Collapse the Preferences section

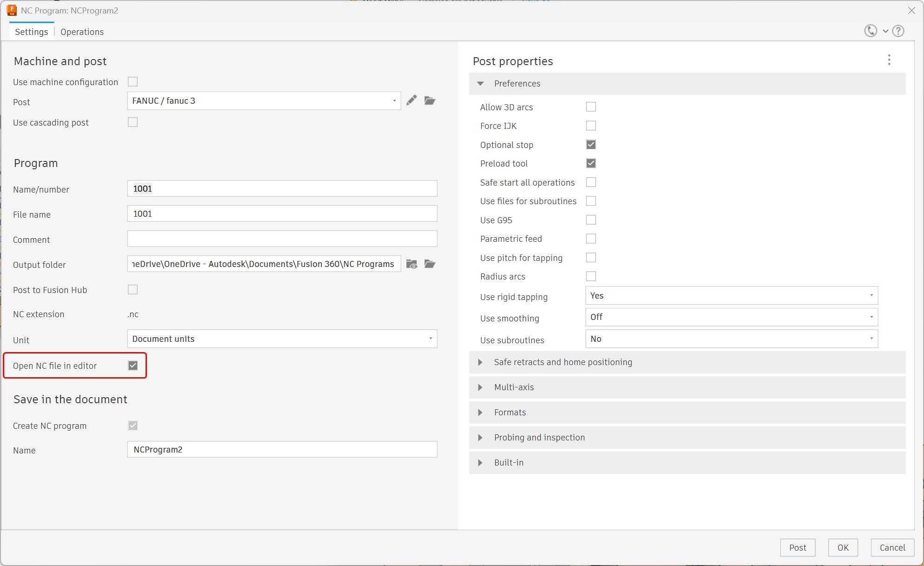tap(480, 84)
